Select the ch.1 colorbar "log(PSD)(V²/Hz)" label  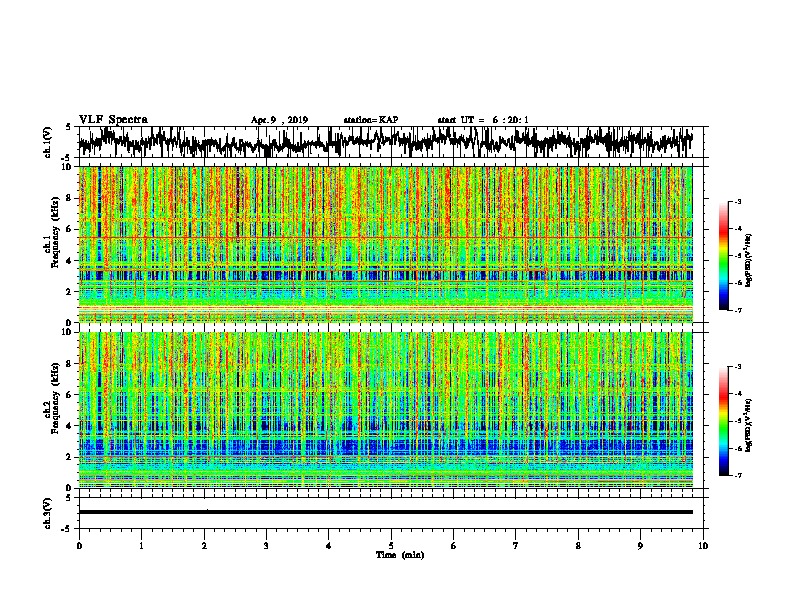(x=749, y=260)
